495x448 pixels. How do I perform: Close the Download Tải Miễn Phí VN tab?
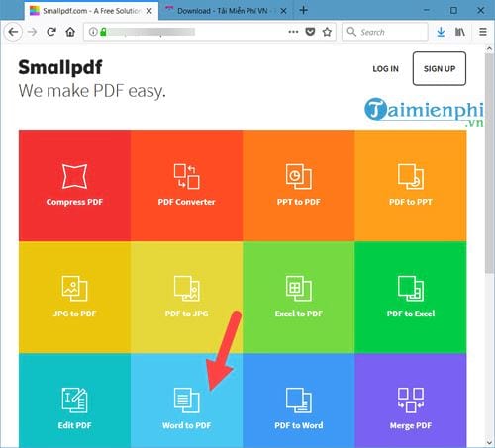tap(283, 11)
